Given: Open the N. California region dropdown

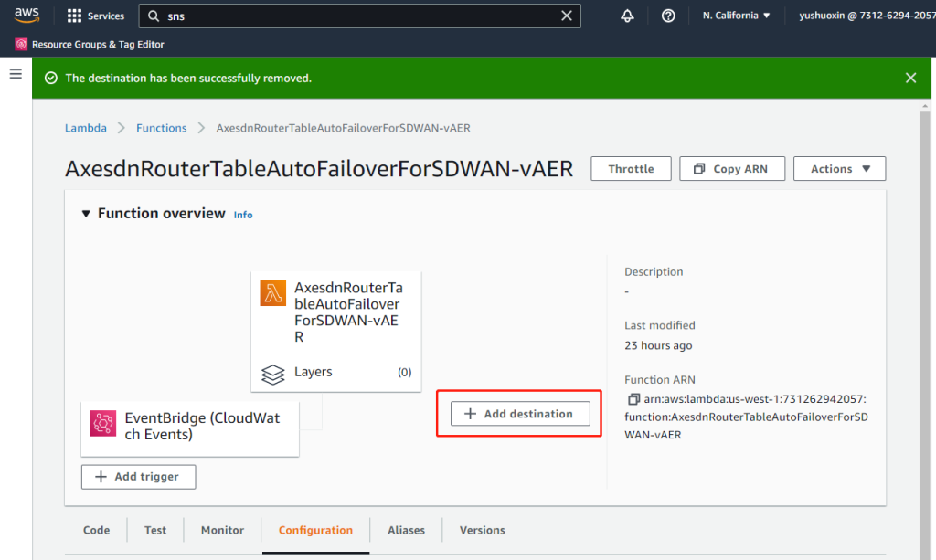Looking at the screenshot, I should click(x=736, y=16).
